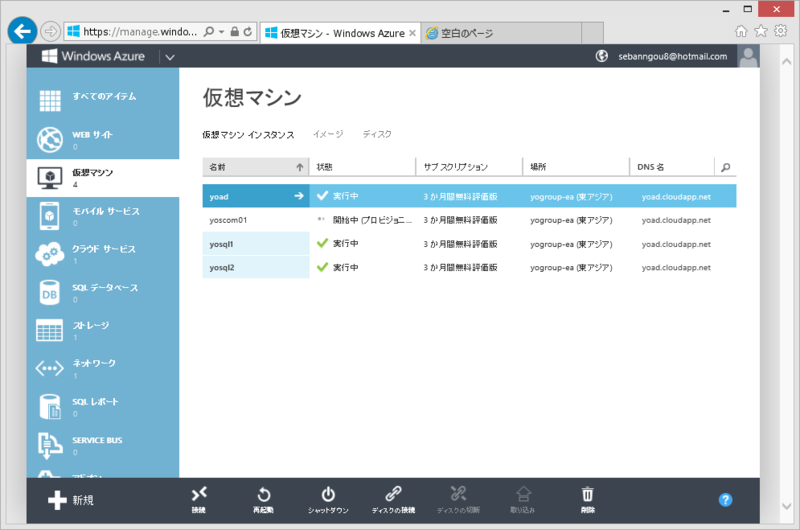The height and width of the screenshot is (530, 800).
Task: Select the 空白のページ browser tab
Action: tap(501, 33)
